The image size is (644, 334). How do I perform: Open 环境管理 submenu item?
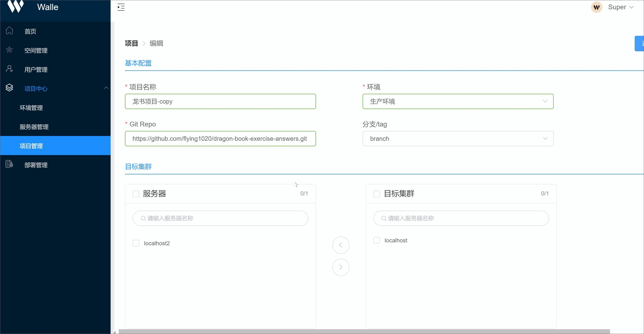pos(55,108)
